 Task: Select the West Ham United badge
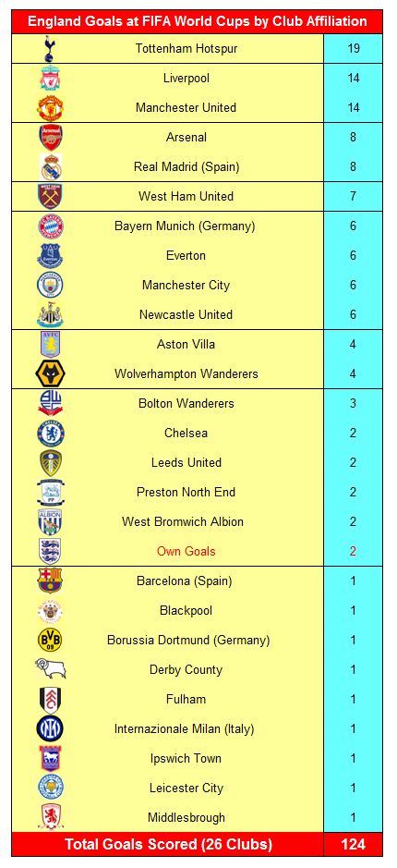click(50, 197)
